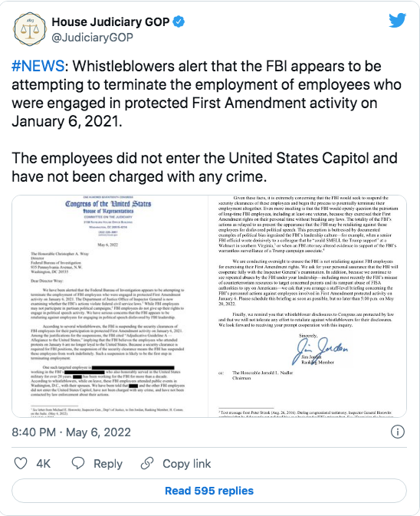Image resolution: width=420 pixels, height=516 pixels.
Task: Choose the Copy link text
Action: 187,464
